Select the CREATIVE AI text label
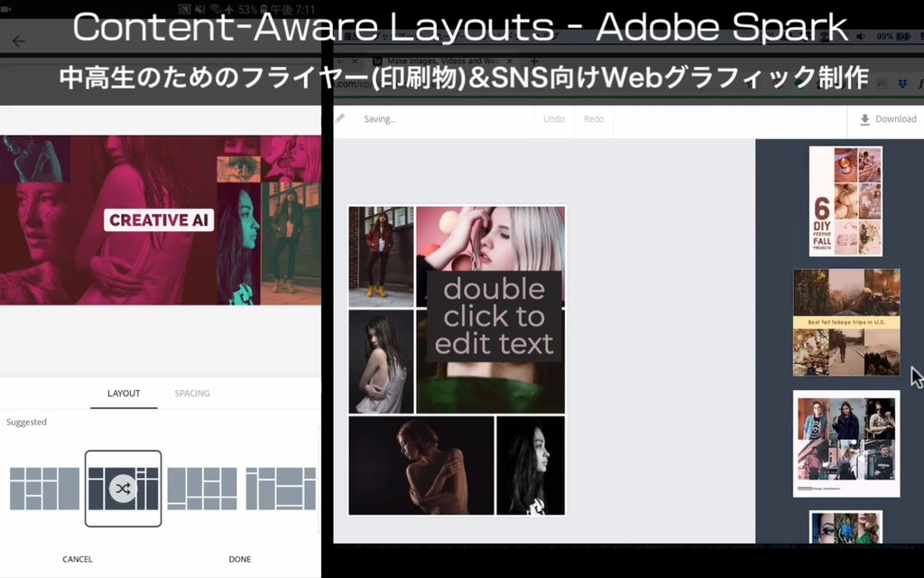Viewport: 924px width, 578px height. 159,220
